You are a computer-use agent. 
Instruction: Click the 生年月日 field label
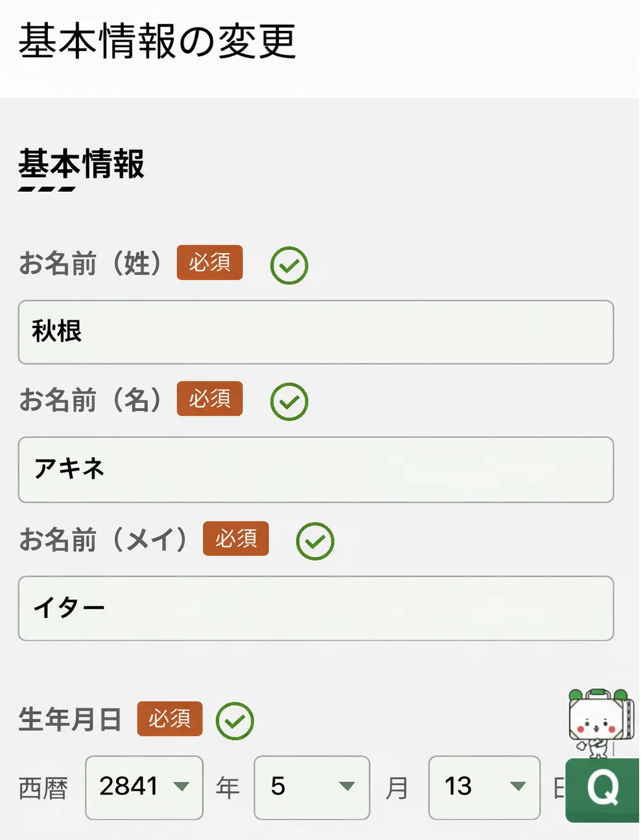click(70, 720)
